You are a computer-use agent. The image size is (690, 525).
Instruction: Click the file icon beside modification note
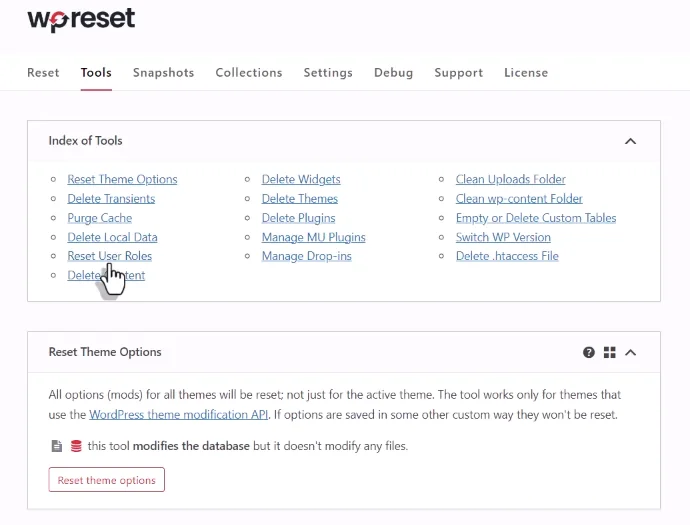pos(57,446)
